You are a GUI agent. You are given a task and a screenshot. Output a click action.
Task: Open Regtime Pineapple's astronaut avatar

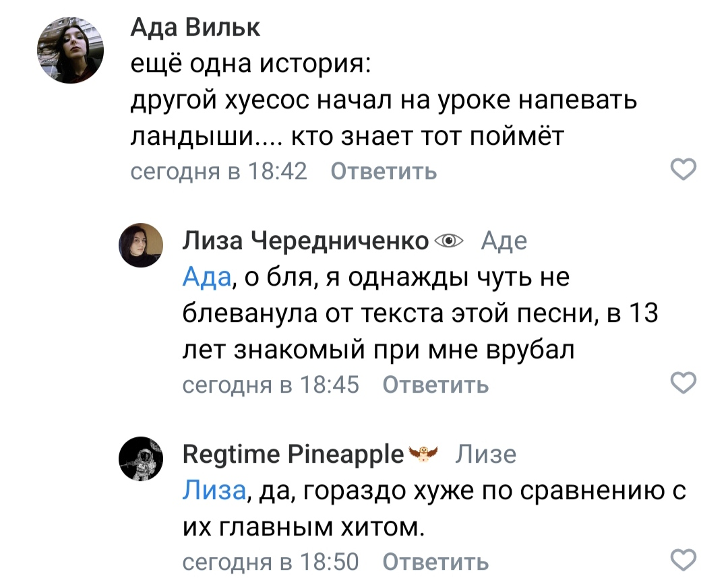click(141, 458)
